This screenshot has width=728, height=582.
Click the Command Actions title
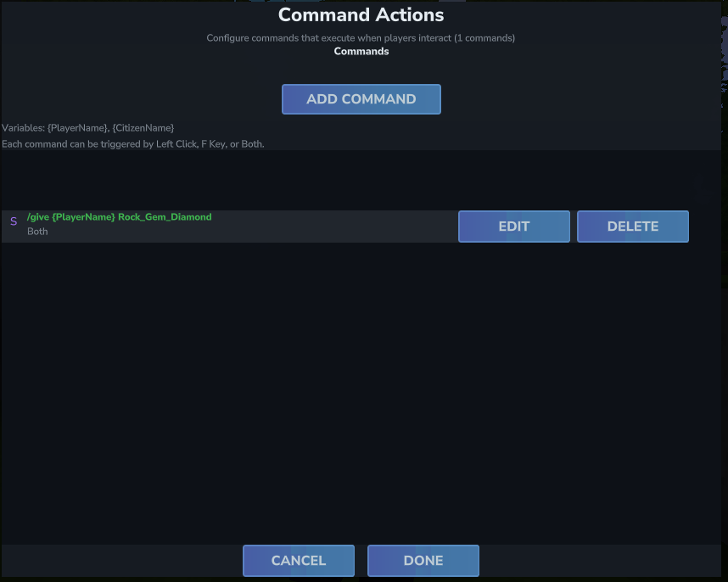[x=361, y=14]
